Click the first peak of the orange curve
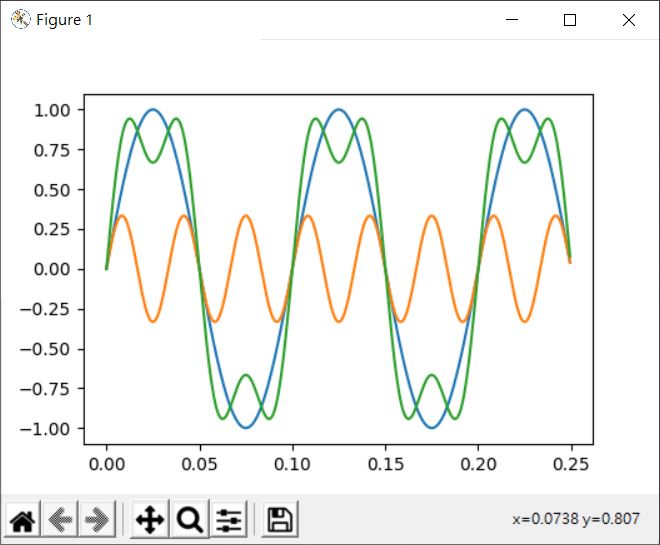Screen dimensions: 660x545 tap(122, 216)
